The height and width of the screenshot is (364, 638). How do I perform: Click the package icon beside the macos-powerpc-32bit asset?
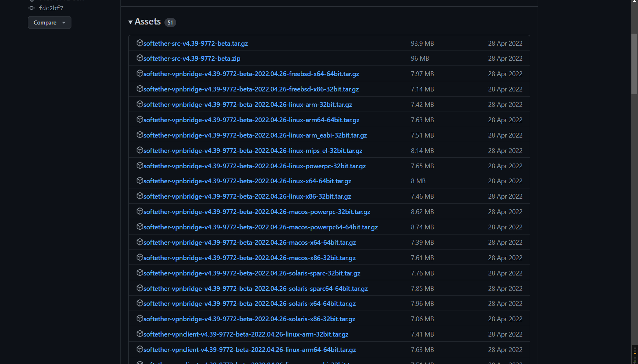(x=140, y=211)
